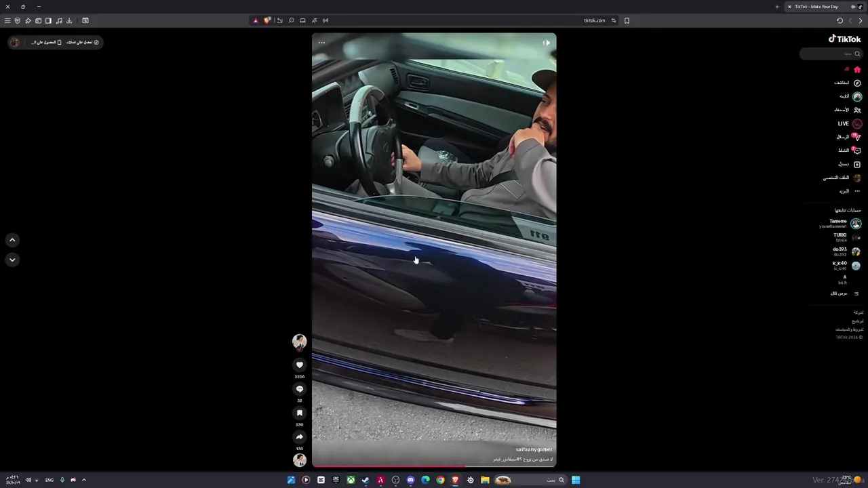Image resolution: width=868 pixels, height=488 pixels.
Task: Click the TikTok logo
Action: [x=844, y=39]
